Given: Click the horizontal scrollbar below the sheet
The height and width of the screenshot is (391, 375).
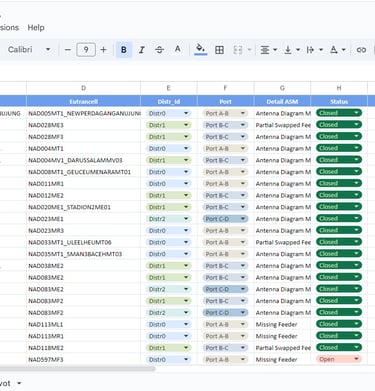Looking at the screenshot, I should (77, 369).
